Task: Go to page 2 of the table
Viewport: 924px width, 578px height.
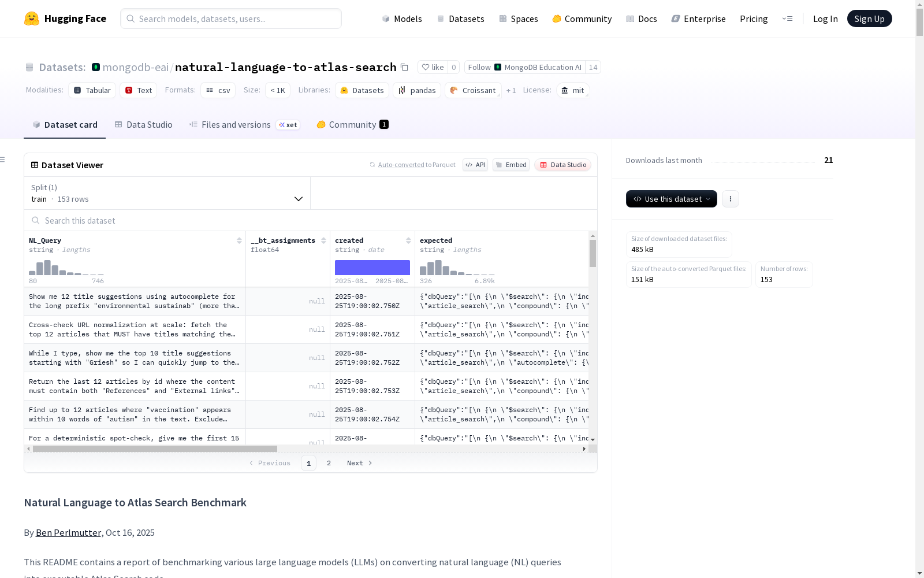Action: (329, 463)
